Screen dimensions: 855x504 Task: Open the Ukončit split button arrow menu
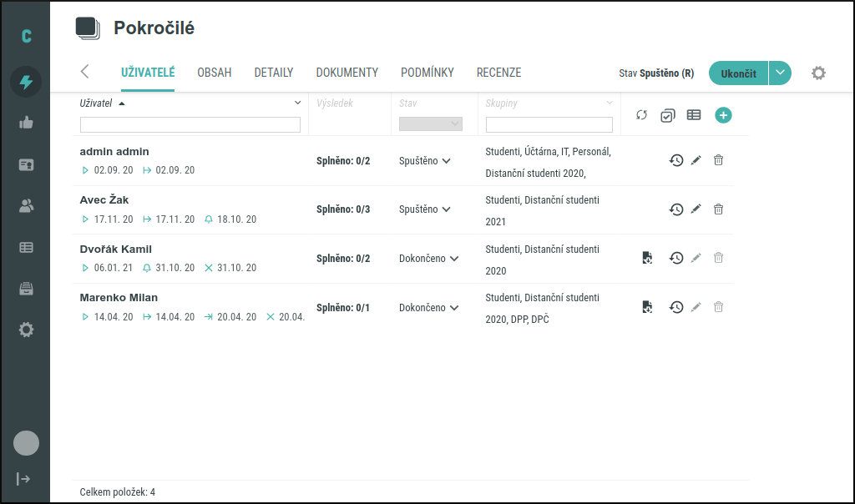click(779, 73)
